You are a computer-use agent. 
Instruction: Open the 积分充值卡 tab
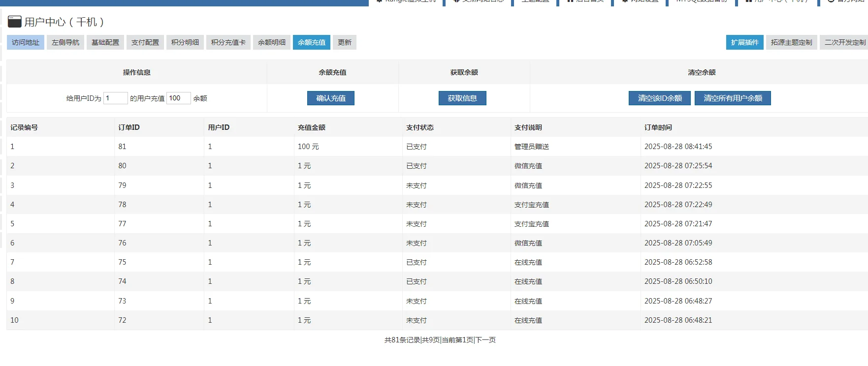point(228,42)
